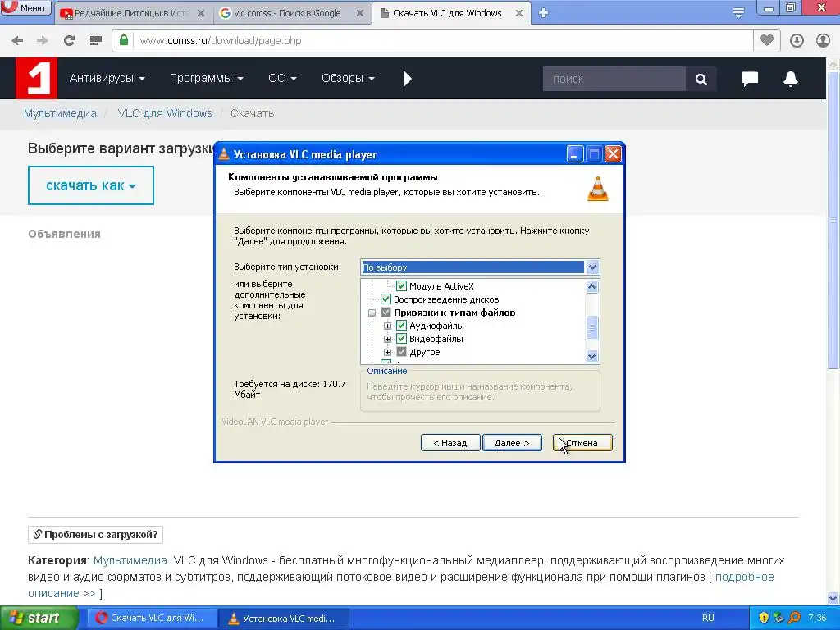This screenshot has width=840, height=630.
Task: Open the downloads arrow icon
Action: click(x=797, y=40)
